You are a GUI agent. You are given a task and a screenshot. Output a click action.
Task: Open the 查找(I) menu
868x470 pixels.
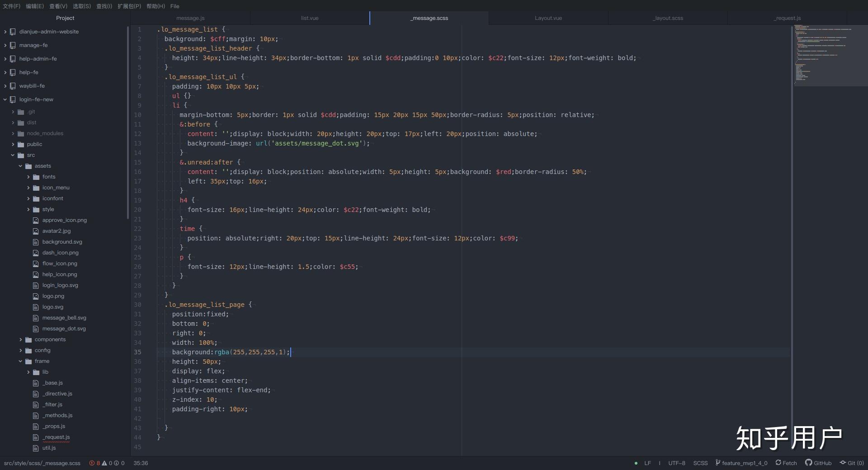pos(104,6)
